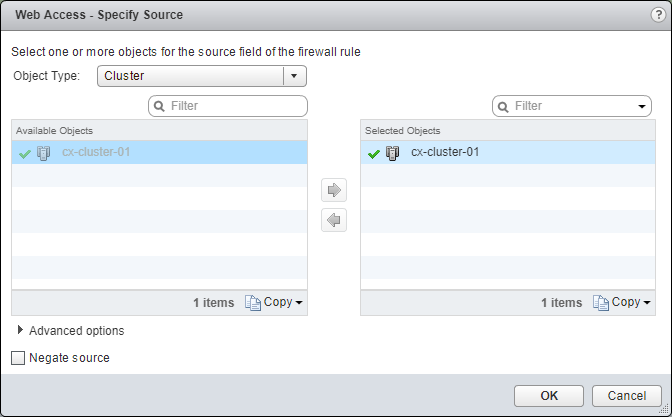Select cx-cluster-01 in Available Objects

[96, 153]
